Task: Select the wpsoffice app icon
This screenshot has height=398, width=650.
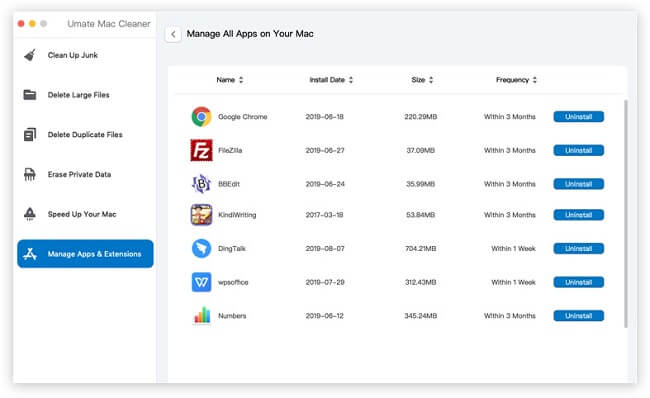Action: pos(201,282)
